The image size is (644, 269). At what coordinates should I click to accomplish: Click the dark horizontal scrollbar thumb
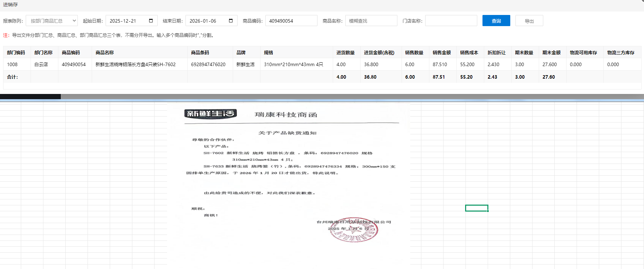(30, 96)
